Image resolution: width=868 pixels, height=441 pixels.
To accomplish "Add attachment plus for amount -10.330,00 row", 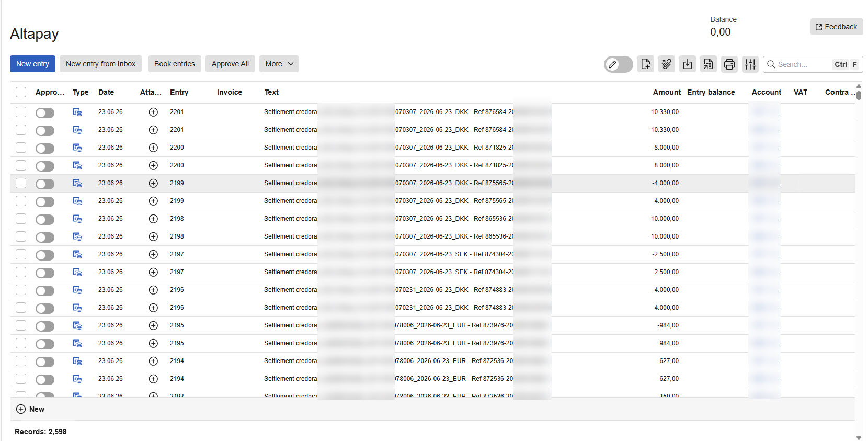I will click(x=153, y=112).
